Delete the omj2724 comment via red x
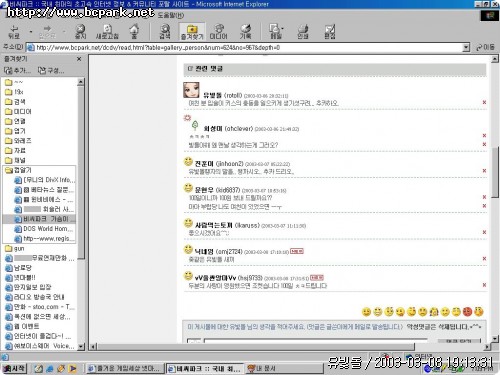Image resolution: width=500 pixels, height=375 pixels. click(x=484, y=258)
